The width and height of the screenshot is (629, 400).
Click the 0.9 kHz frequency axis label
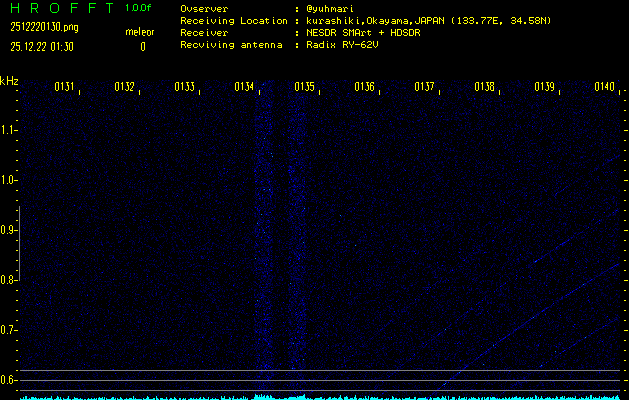[9, 230]
